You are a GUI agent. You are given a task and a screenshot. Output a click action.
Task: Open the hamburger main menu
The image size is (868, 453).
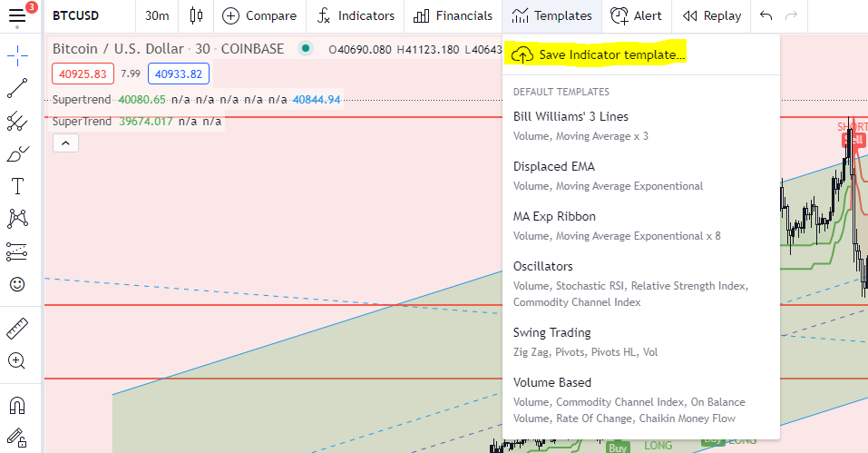pos(17,16)
